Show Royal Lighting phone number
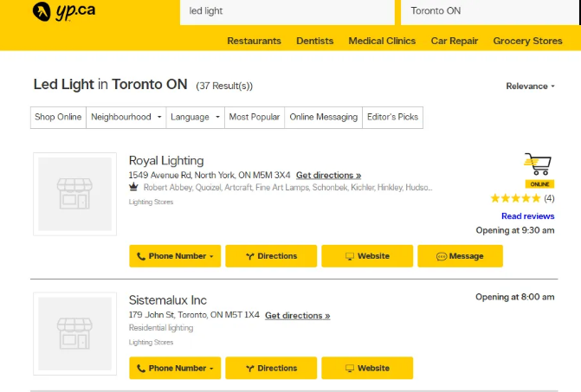The image size is (581, 392). pyautogui.click(x=175, y=256)
